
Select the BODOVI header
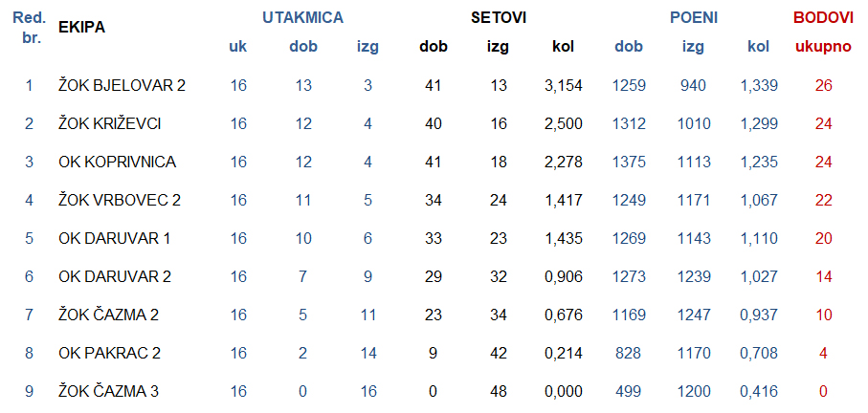click(x=823, y=18)
